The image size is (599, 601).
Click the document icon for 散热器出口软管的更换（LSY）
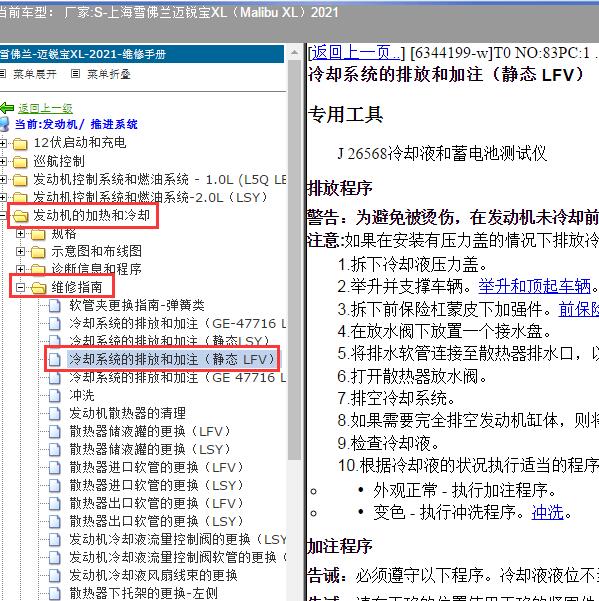click(x=55, y=521)
